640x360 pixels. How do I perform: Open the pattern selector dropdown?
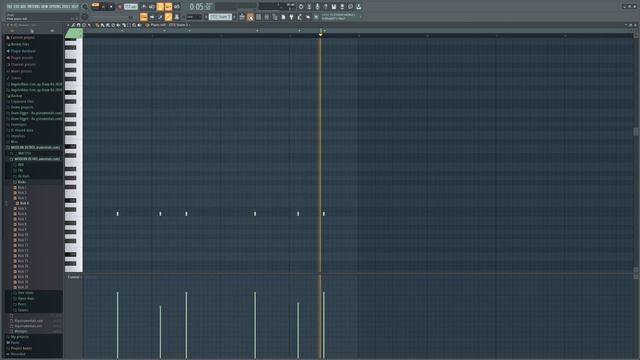tap(220, 17)
